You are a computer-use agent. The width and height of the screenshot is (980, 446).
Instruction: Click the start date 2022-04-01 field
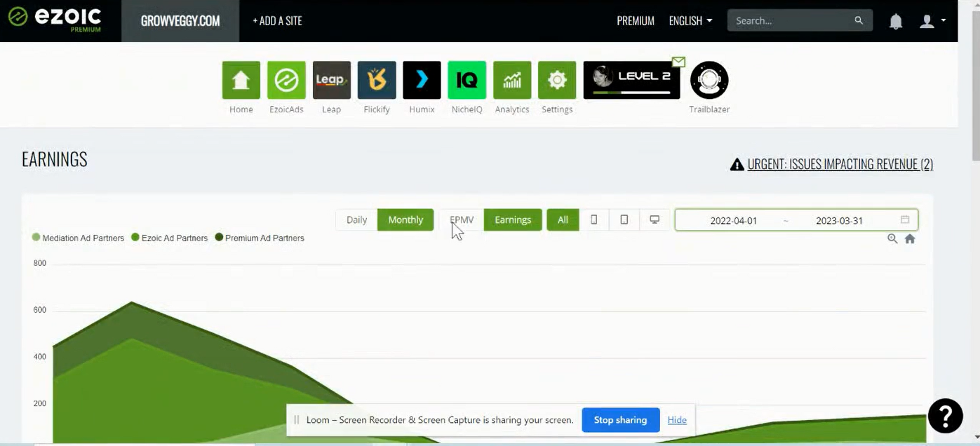tap(734, 220)
